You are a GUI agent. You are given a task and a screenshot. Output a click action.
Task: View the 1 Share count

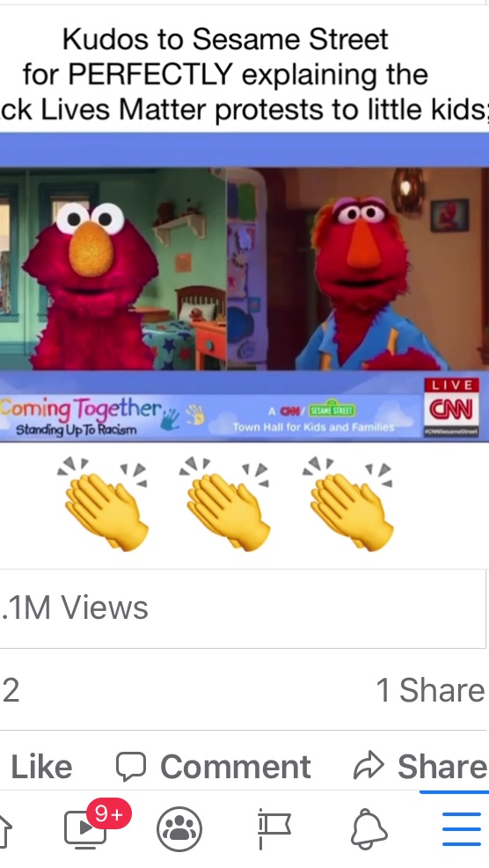click(430, 690)
